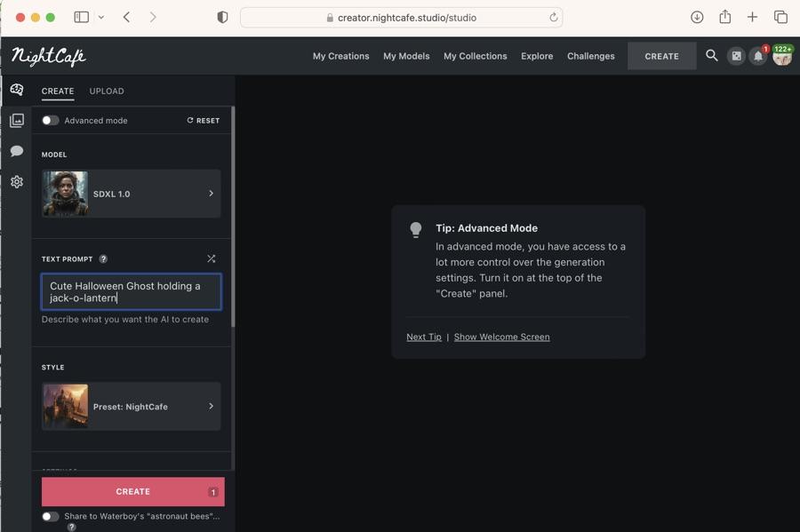This screenshot has height=532, width=800.
Task: Open Explore menu
Action: pos(537,56)
